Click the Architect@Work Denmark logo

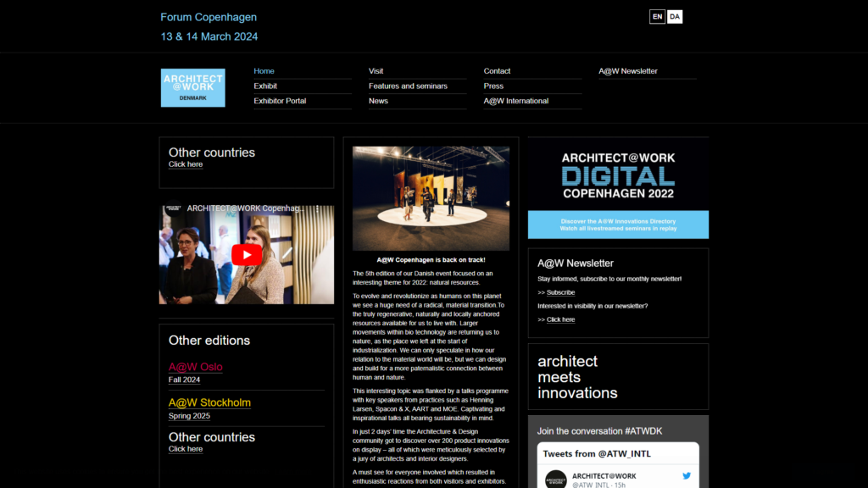192,87
